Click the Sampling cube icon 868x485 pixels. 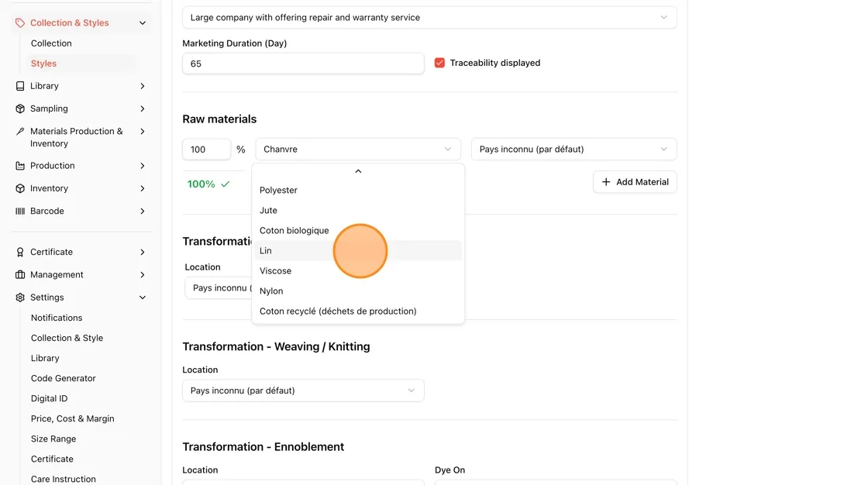click(x=20, y=108)
